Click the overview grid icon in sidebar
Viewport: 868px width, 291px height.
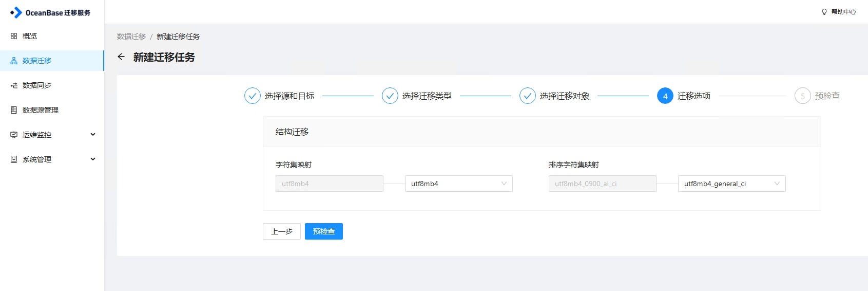pos(14,36)
